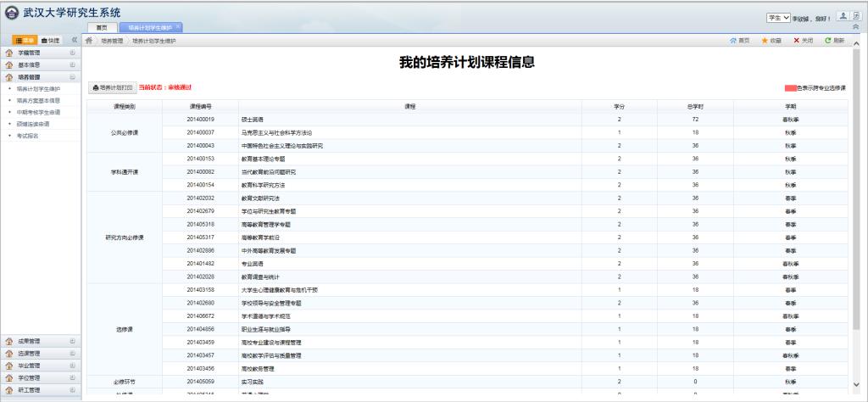This screenshot has width=868, height=402.
Task: Click the 首页 home icon in the toolbar
Action: coord(733,40)
